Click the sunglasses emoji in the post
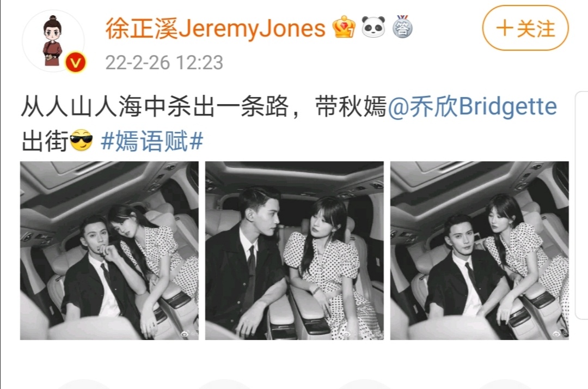588x389 pixels. tap(81, 141)
